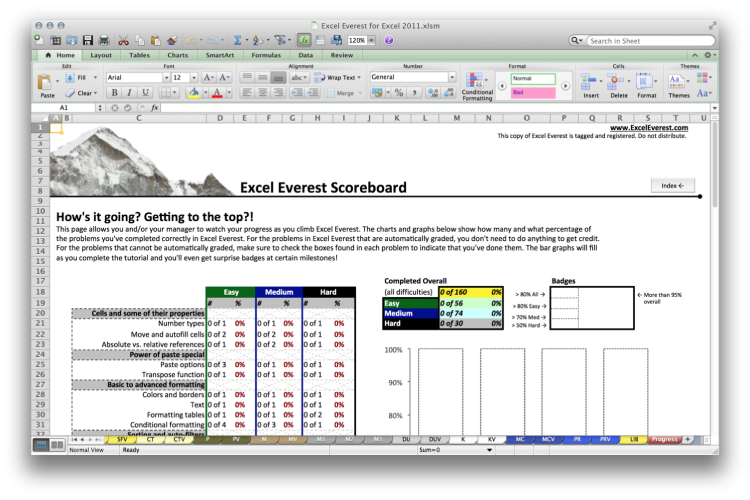Apply the red font color swatch
This screenshot has width=750, height=500.
(217, 93)
